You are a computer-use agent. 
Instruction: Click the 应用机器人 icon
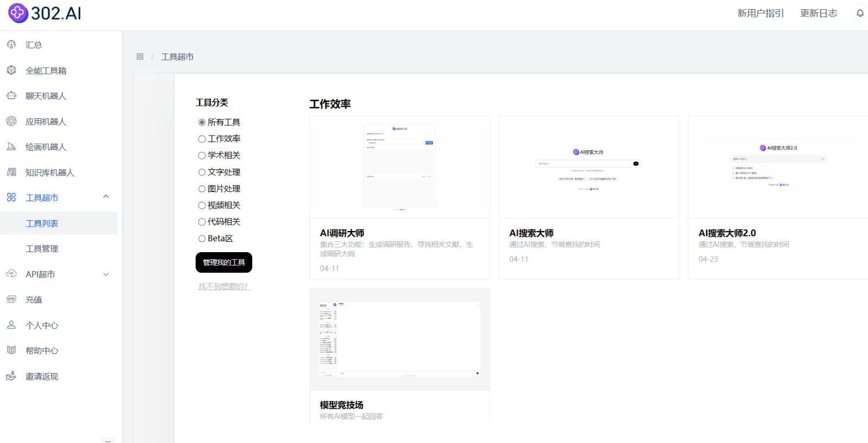click(x=11, y=121)
